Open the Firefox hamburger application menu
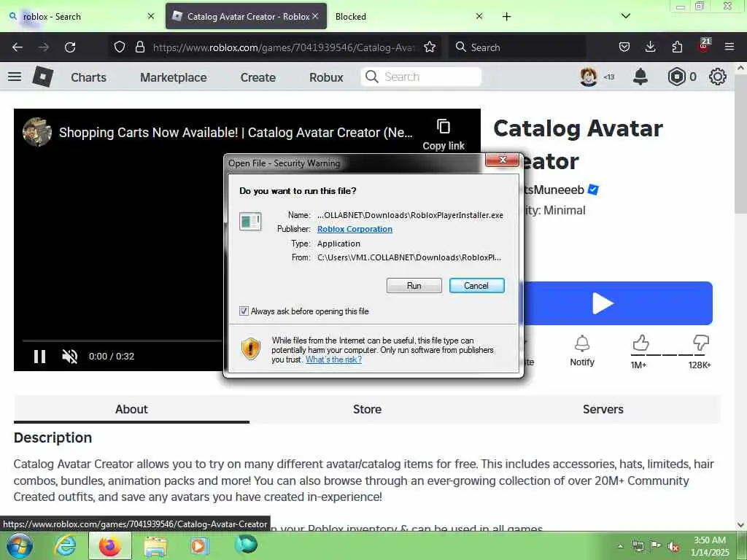 coord(729,47)
